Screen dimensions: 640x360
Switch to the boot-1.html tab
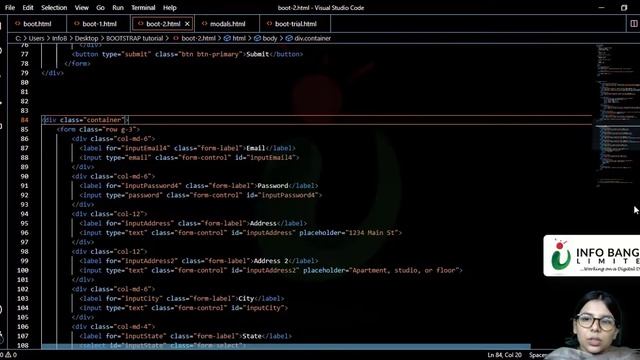(x=99, y=24)
